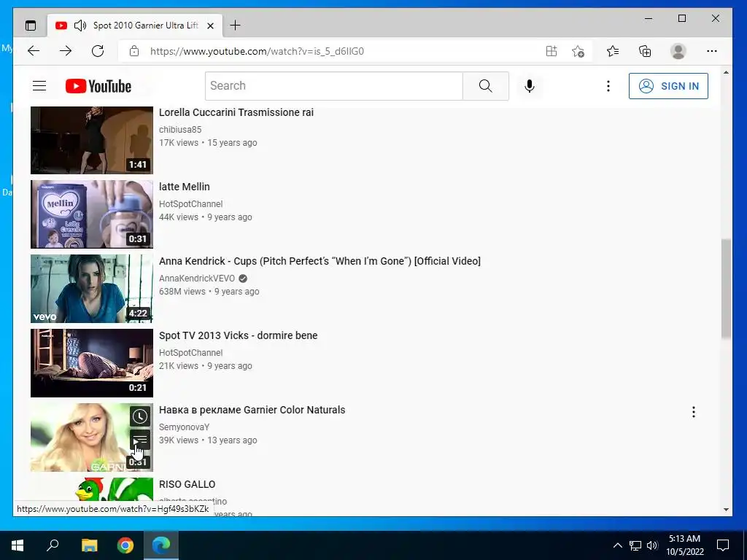
Task: Open taskbar volume control
Action: [652, 545]
